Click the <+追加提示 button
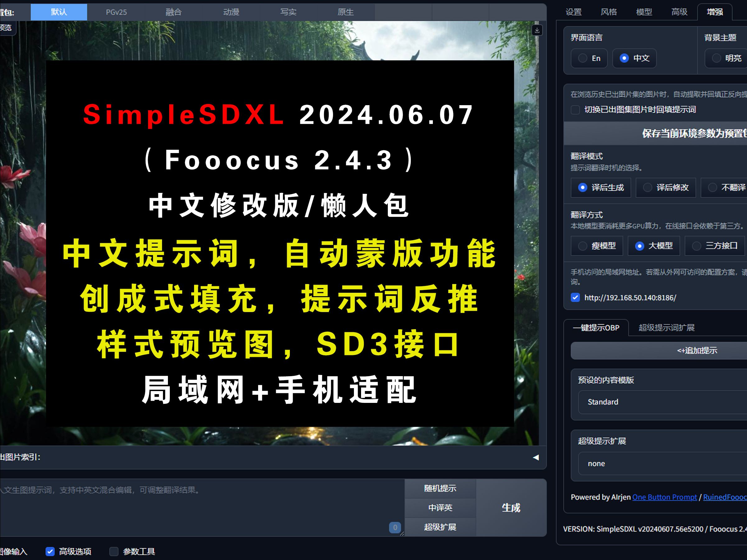 (x=659, y=351)
